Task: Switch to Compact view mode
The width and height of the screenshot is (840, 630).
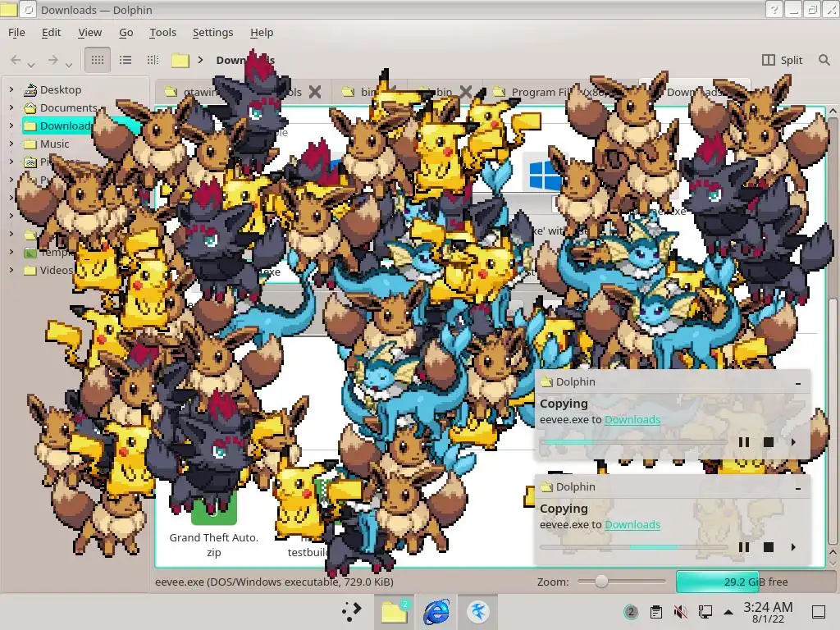Action: point(126,60)
